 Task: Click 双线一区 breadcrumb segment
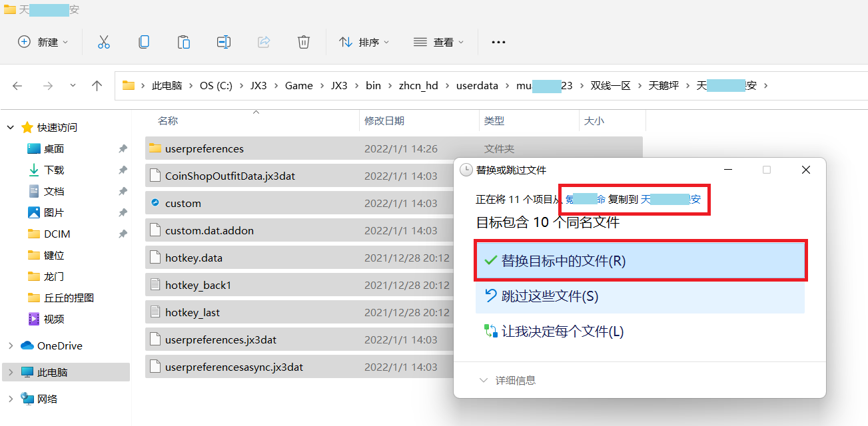pos(610,86)
